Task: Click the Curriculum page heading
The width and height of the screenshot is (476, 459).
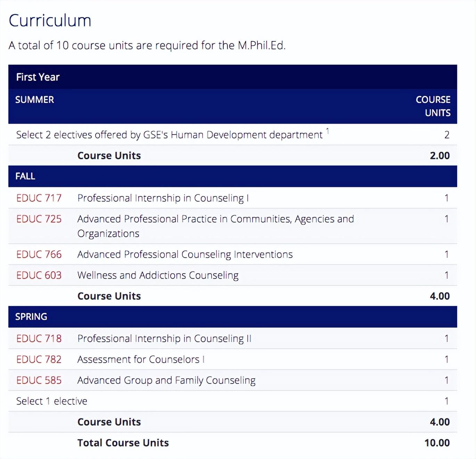Action: click(50, 21)
